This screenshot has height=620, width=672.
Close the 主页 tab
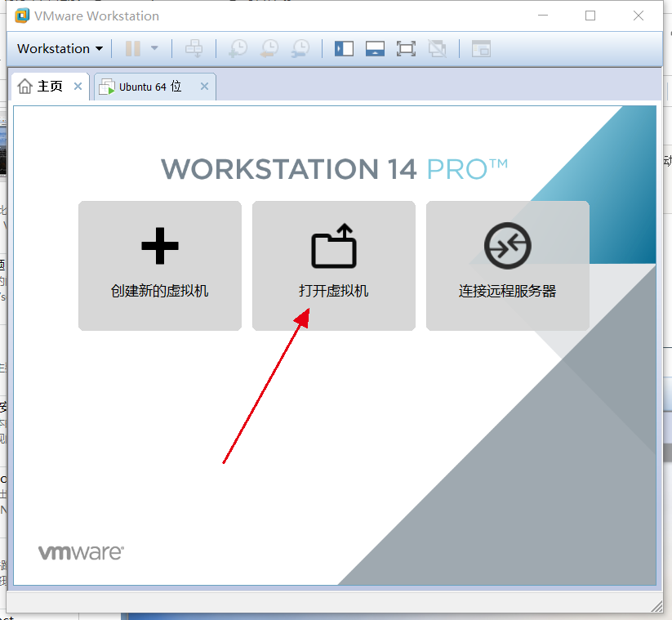point(78,87)
